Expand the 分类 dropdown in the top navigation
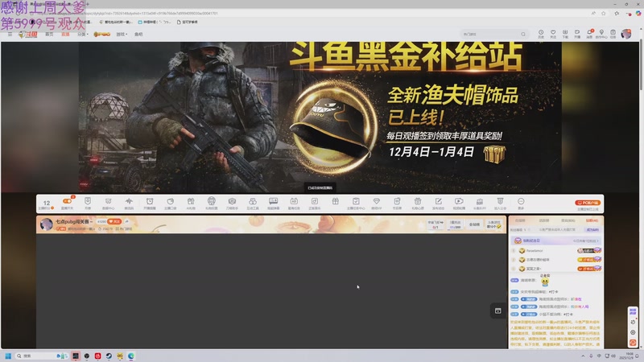 coord(83,35)
